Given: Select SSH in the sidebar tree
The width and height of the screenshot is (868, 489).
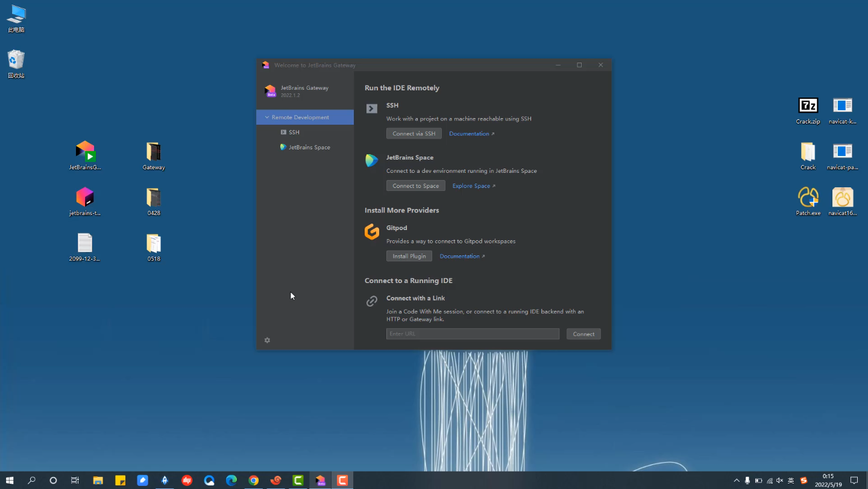Looking at the screenshot, I should 294,132.
